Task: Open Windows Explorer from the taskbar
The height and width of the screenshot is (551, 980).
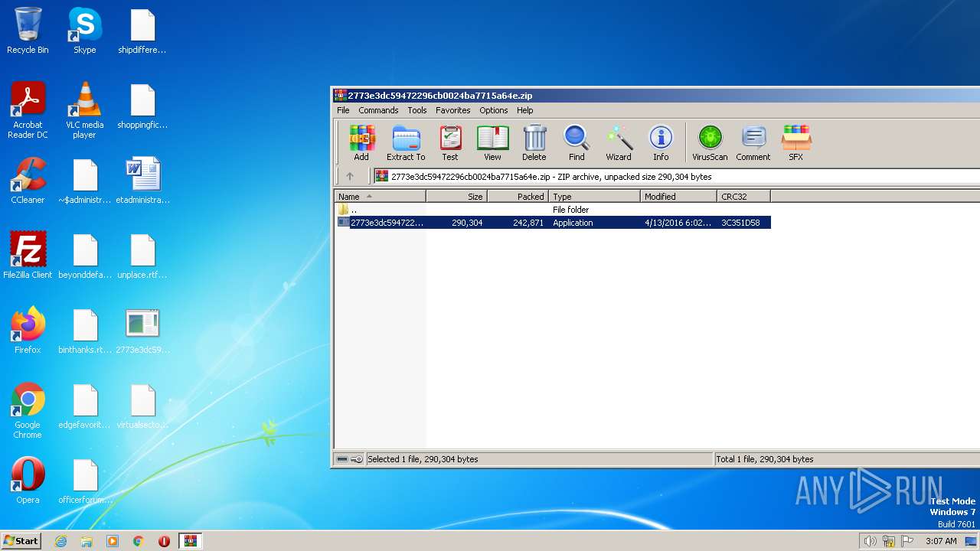Action: coord(87,541)
